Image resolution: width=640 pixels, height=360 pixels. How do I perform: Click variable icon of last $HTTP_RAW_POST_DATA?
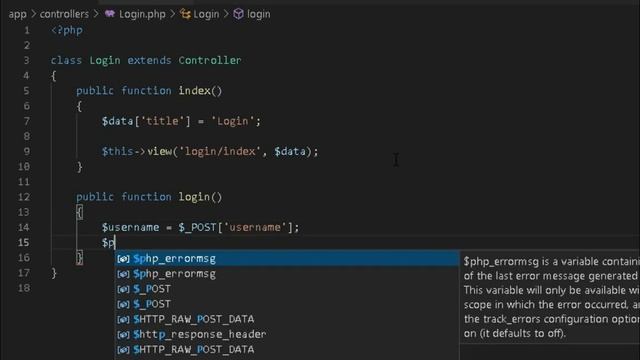pyautogui.click(x=123, y=350)
